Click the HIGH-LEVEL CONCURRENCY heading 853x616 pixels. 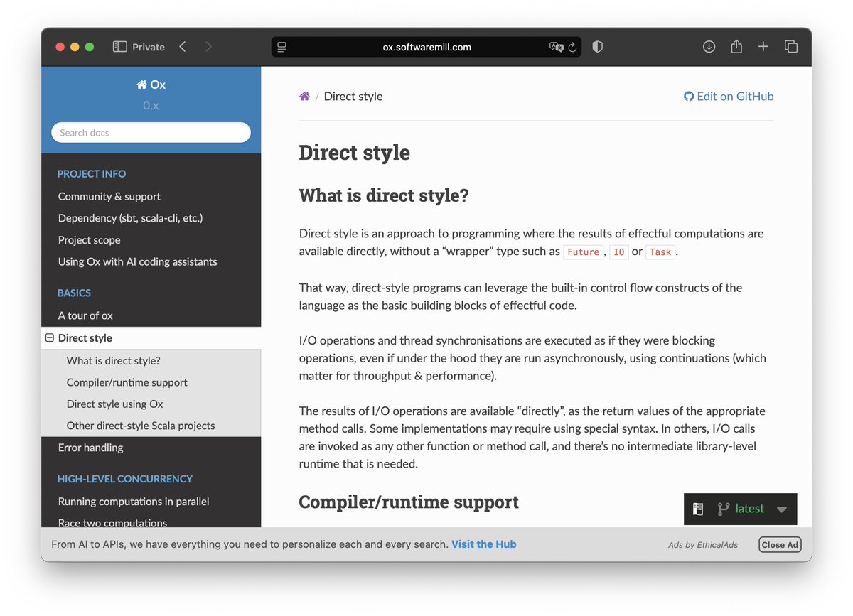pos(125,479)
